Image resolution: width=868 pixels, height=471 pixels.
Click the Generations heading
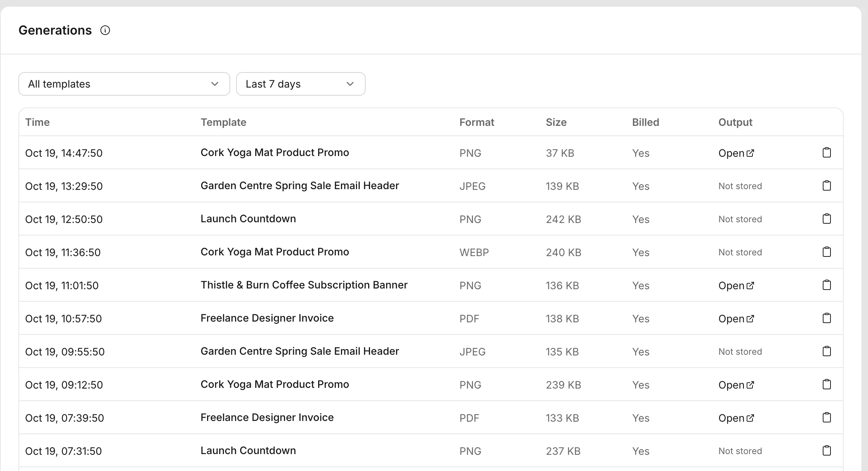pos(55,30)
